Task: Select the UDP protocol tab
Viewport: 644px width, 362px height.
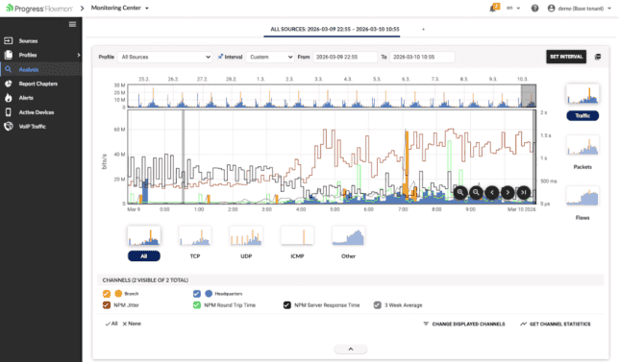Action: tap(246, 256)
